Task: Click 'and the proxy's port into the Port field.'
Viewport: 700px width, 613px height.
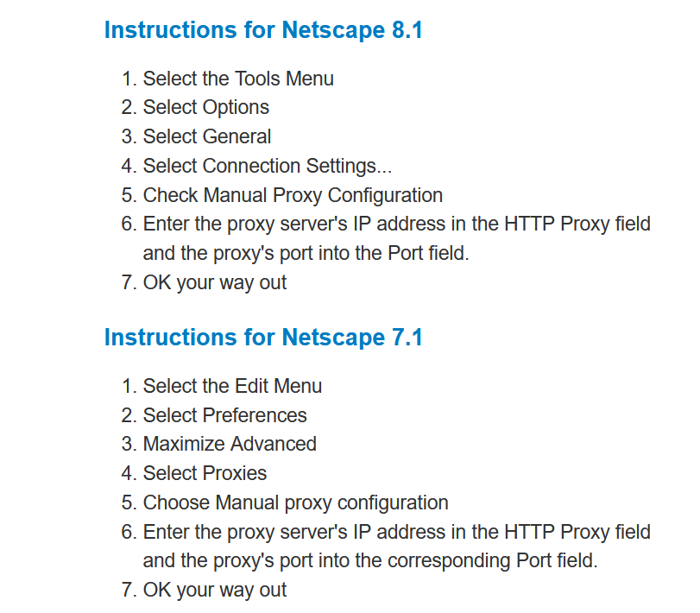Action: click(306, 254)
